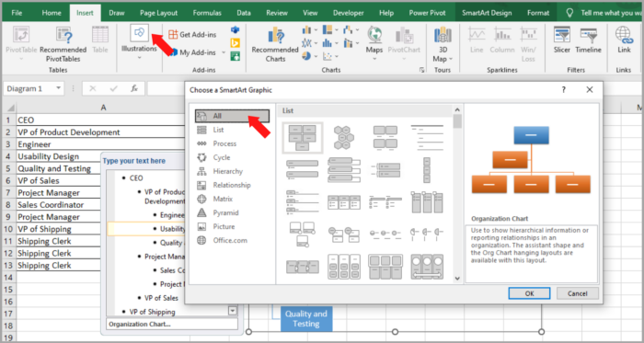
Task: Select the Picture category
Action: tap(224, 226)
